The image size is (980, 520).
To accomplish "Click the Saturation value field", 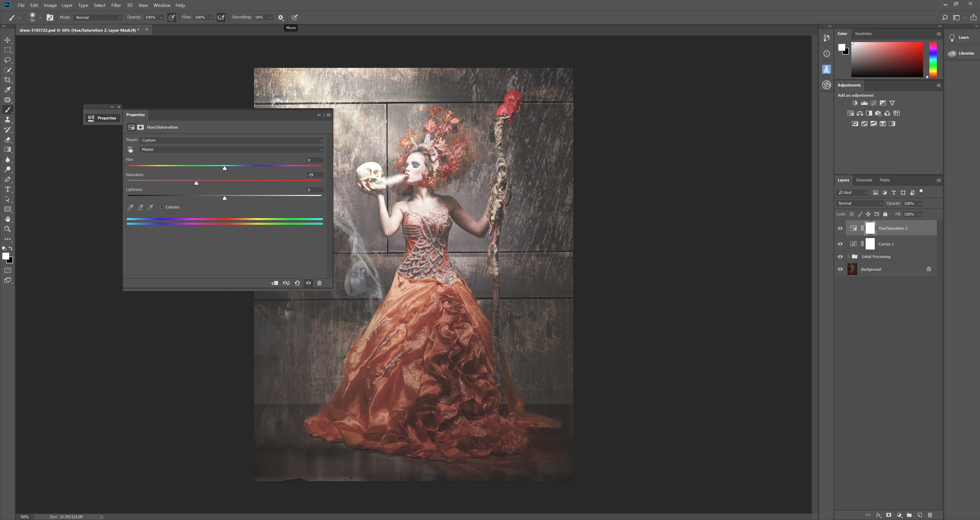I will click(315, 175).
